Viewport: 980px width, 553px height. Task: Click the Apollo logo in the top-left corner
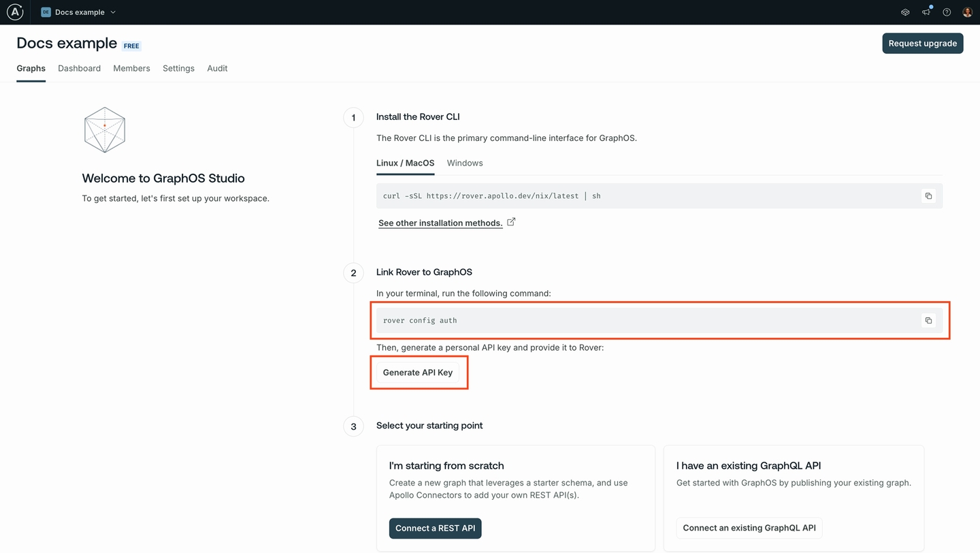[x=15, y=12]
